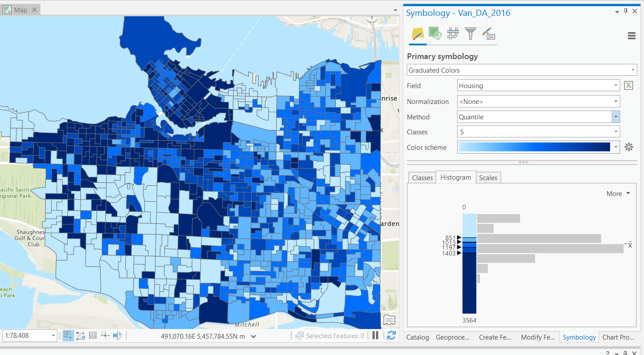
Task: Open the Vary symbology by attribute tab
Action: coord(435,33)
